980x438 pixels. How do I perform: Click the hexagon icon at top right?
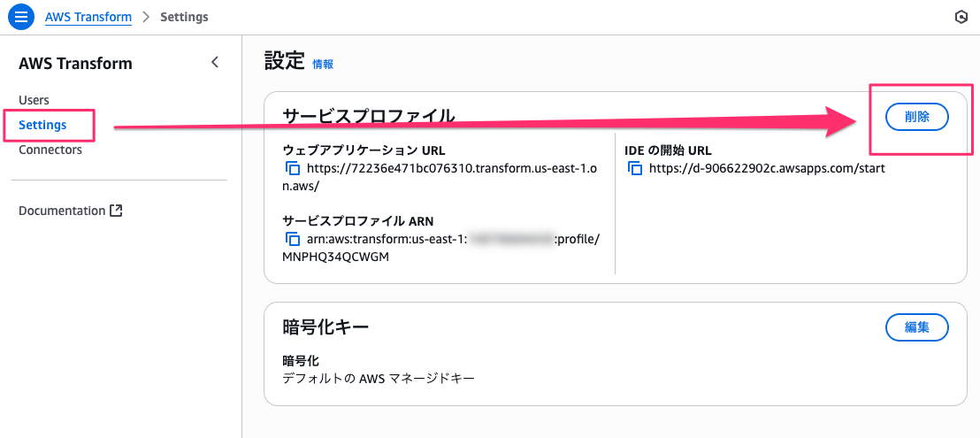point(961,18)
